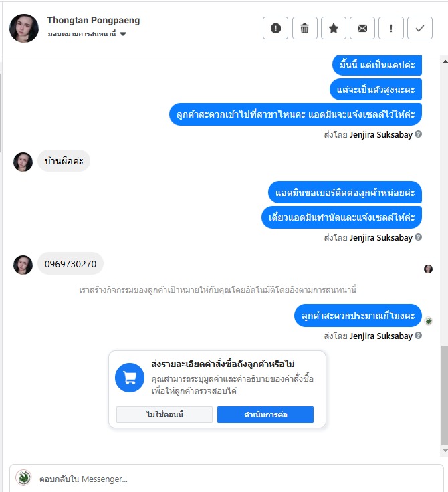Open help icon beside the top Jenjira Suksabay label
448x492 pixels.
click(418, 134)
